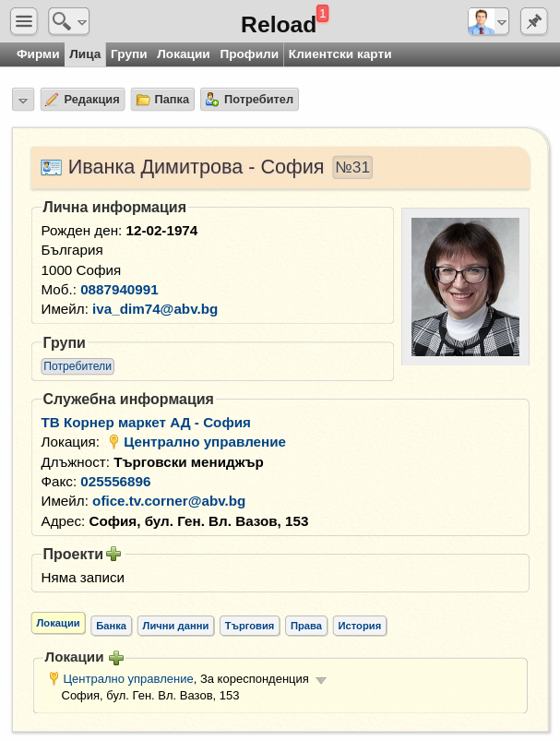This screenshot has width=560, height=741.
Task: Click the Потребители group tag
Action: tap(77, 366)
